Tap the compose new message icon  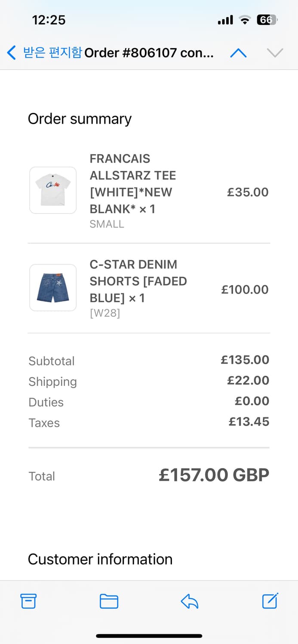click(270, 601)
